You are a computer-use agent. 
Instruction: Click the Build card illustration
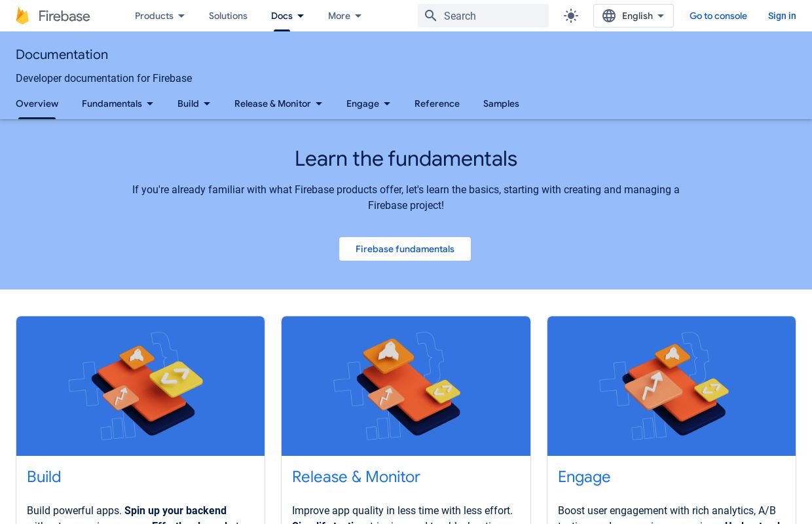[140, 386]
